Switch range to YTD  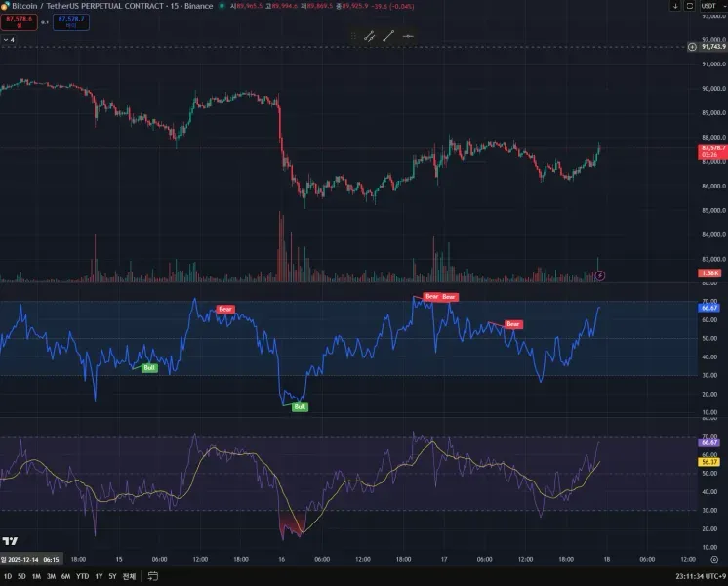82,576
